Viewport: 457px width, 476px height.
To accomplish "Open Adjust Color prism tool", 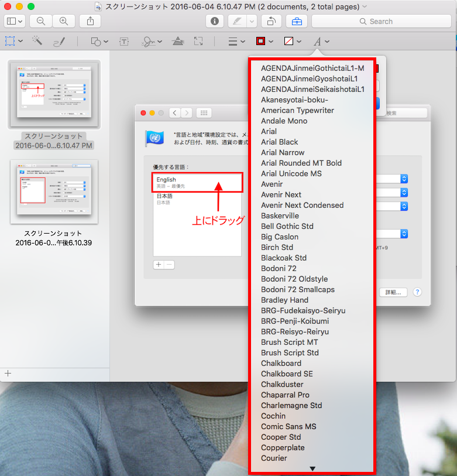I will 178,41.
